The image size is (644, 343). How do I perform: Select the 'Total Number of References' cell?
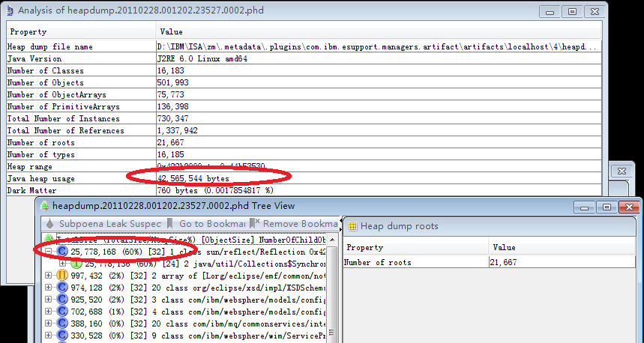(x=81, y=130)
